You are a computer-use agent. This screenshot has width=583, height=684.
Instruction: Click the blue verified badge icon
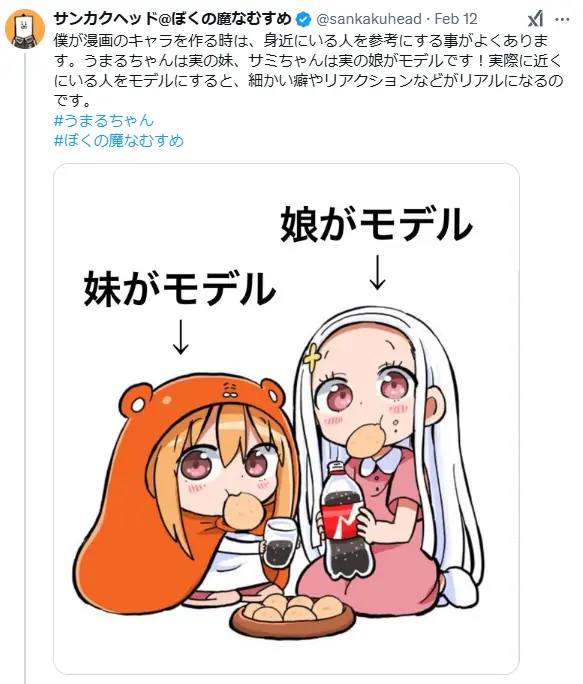(x=303, y=19)
